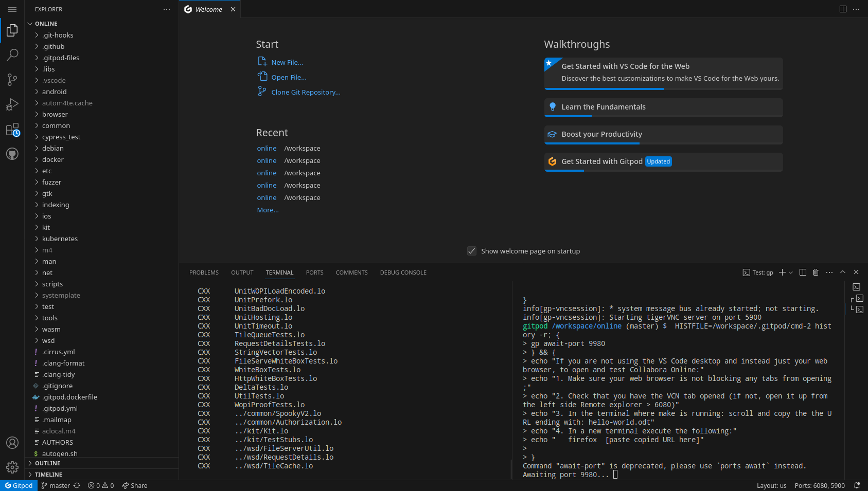Click the New File... link
868x491 pixels.
point(287,62)
